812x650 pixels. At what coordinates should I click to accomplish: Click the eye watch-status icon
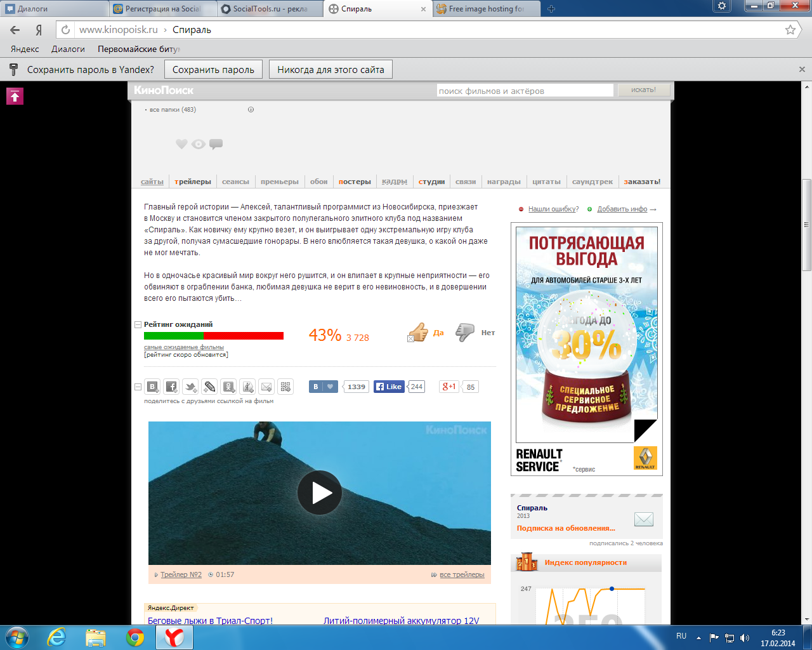(199, 144)
